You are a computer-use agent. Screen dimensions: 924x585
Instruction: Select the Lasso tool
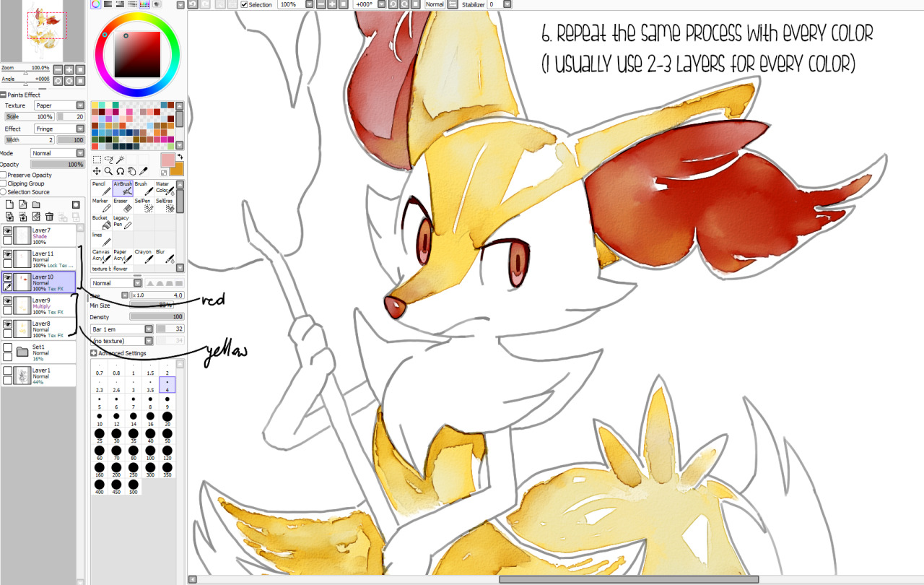tap(108, 160)
